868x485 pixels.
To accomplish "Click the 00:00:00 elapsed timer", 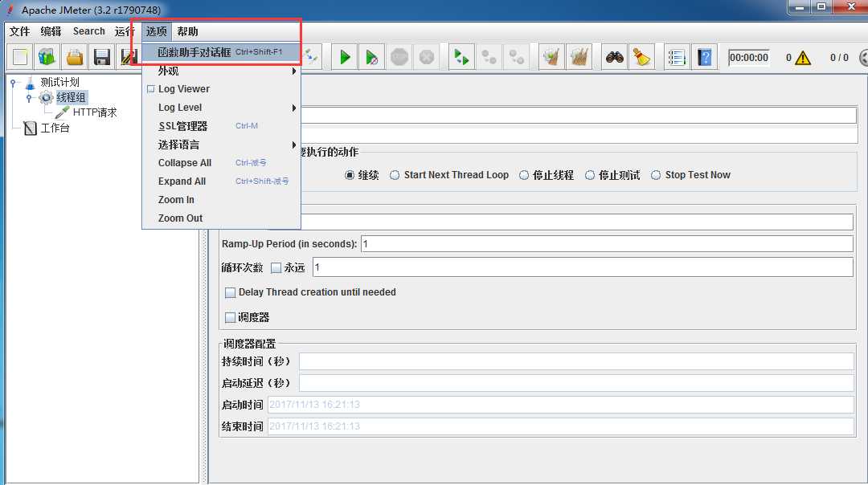I will click(748, 58).
